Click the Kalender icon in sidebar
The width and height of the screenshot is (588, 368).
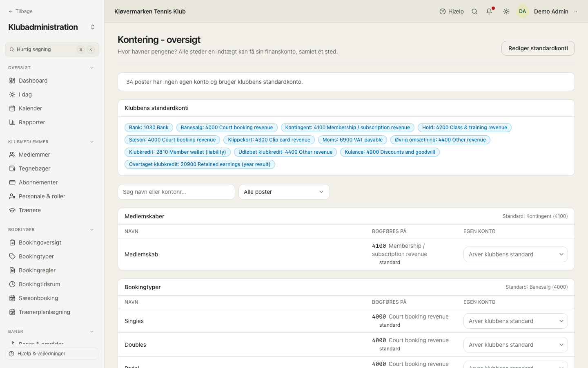[12, 108]
